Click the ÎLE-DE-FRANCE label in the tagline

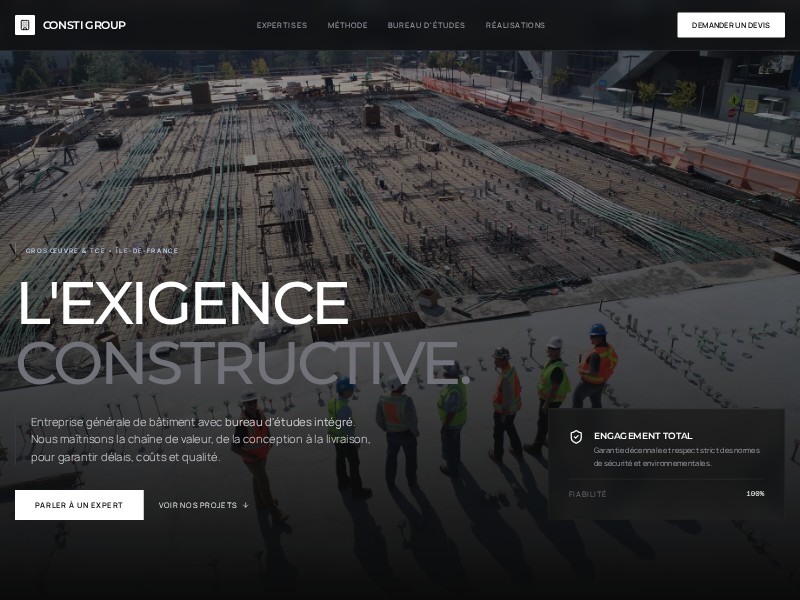click(147, 251)
